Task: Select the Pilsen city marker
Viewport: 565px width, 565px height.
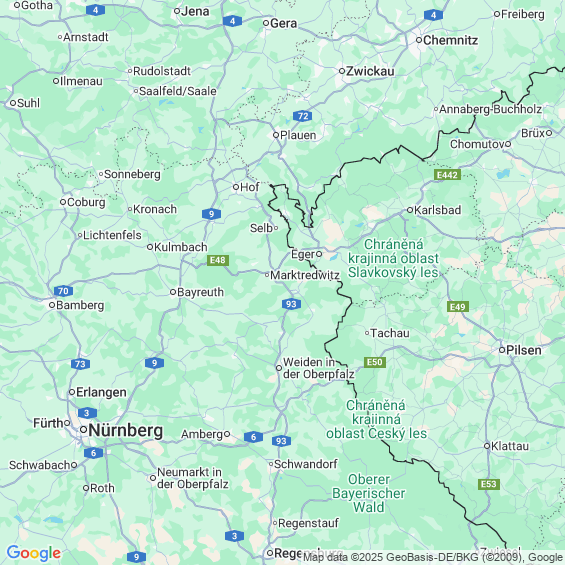Action: 502,350
